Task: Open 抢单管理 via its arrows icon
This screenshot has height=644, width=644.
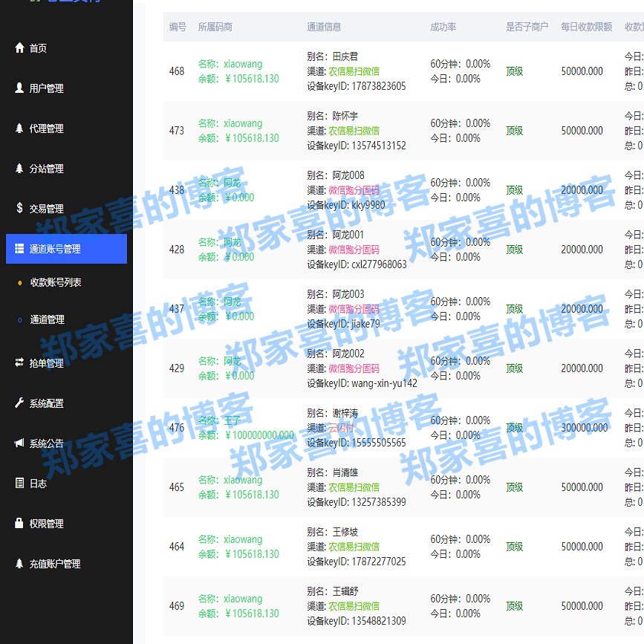Action: pyautogui.click(x=19, y=362)
